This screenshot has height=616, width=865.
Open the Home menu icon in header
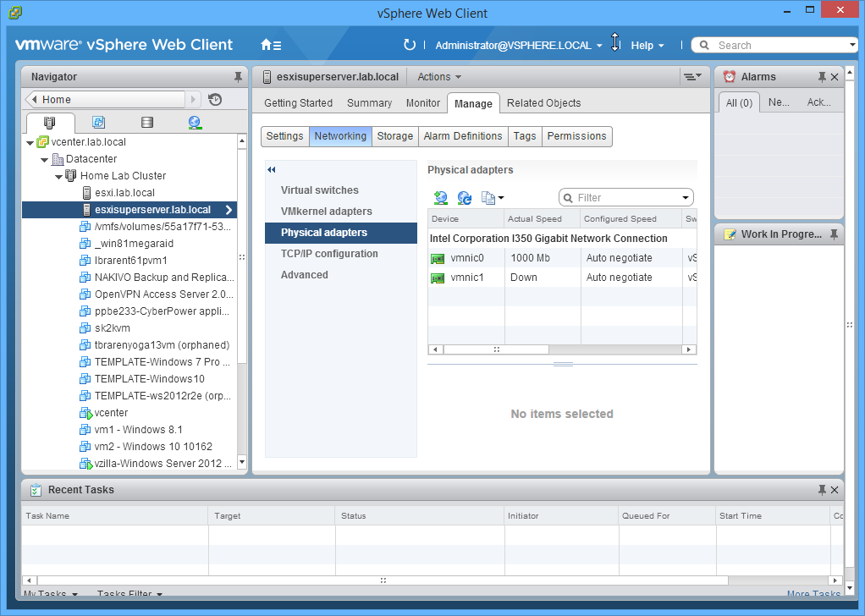[271, 45]
